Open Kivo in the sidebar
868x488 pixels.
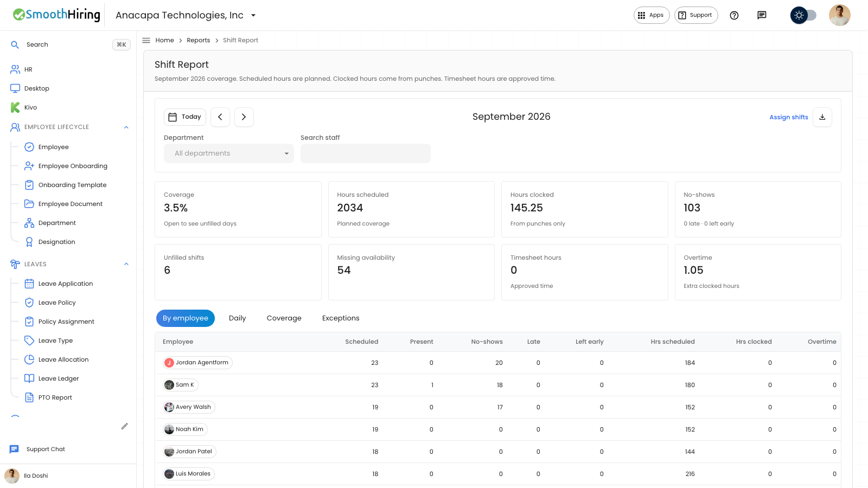pos(30,107)
